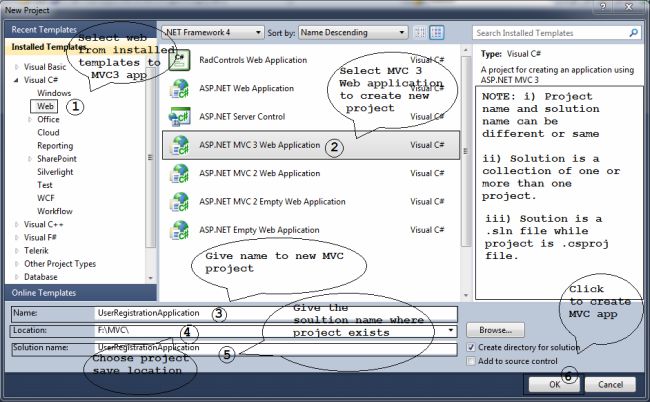Switch to small icons list view
The height and width of the screenshot is (402, 650).
(x=420, y=32)
